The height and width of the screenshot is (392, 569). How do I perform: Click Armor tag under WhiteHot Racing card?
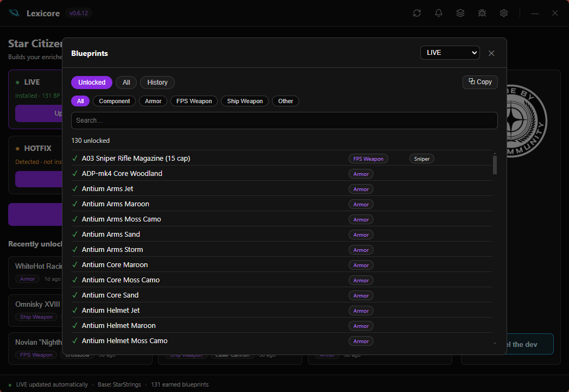28,279
